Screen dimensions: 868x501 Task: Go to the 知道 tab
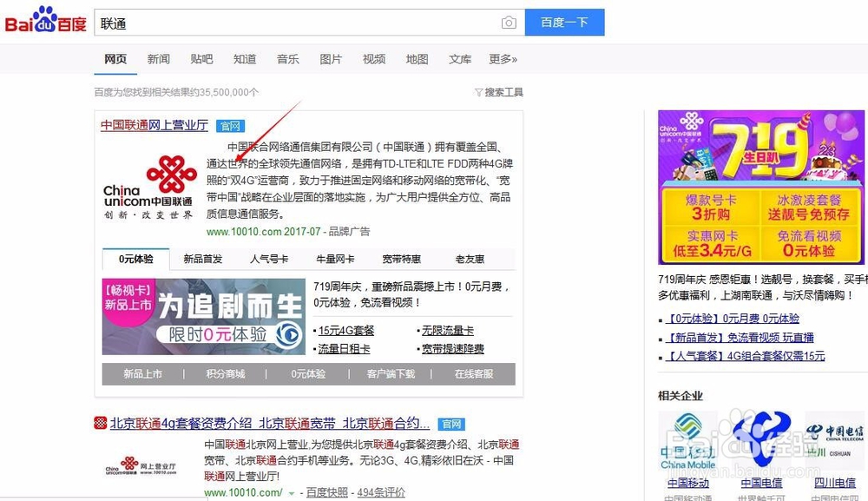coord(245,59)
